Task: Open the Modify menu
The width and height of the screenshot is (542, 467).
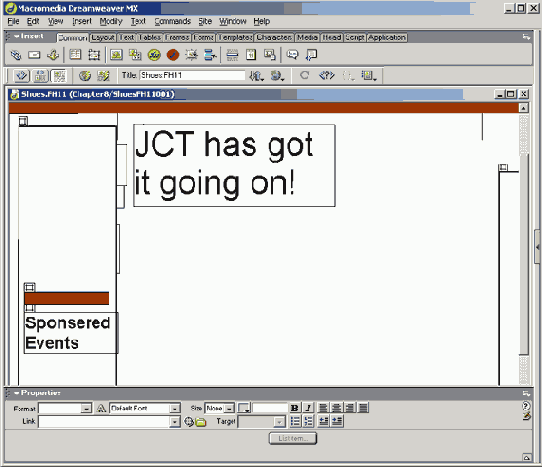Action: pyautogui.click(x=111, y=21)
